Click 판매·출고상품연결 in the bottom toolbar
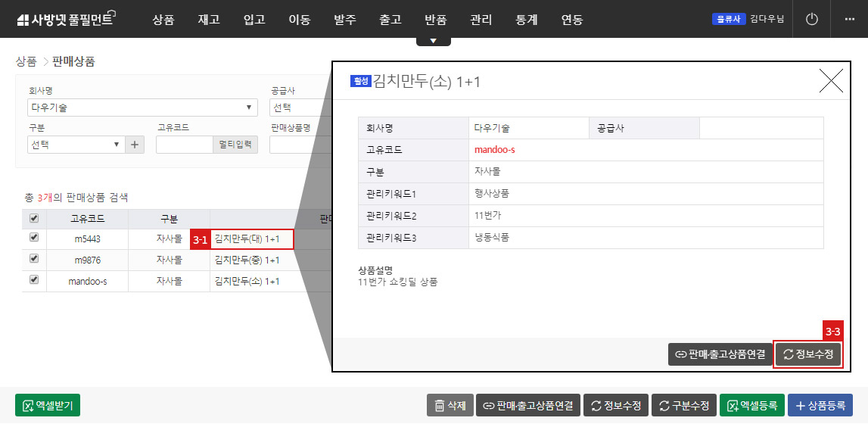This screenshot has width=868, height=424. pyautogui.click(x=529, y=405)
